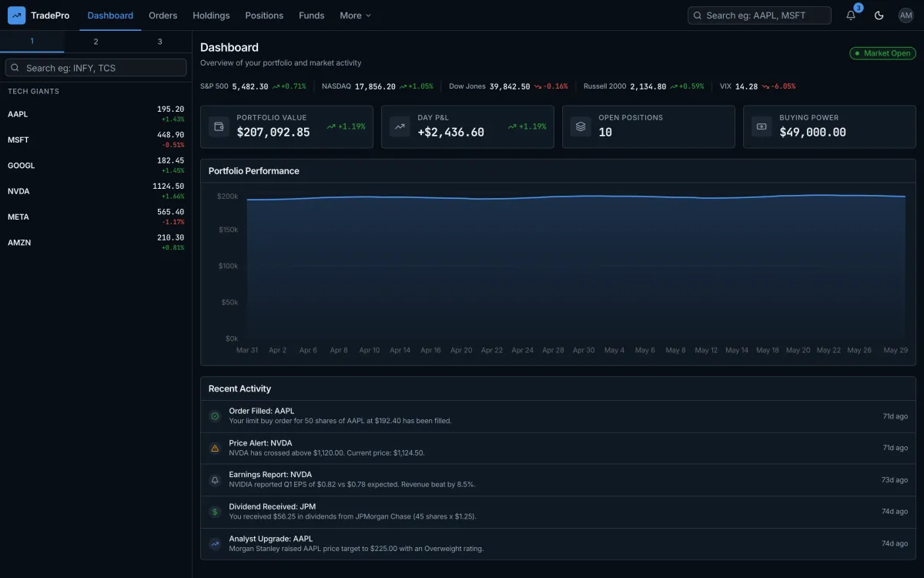924x578 pixels.
Task: Open the Positions tab
Action: (x=264, y=15)
